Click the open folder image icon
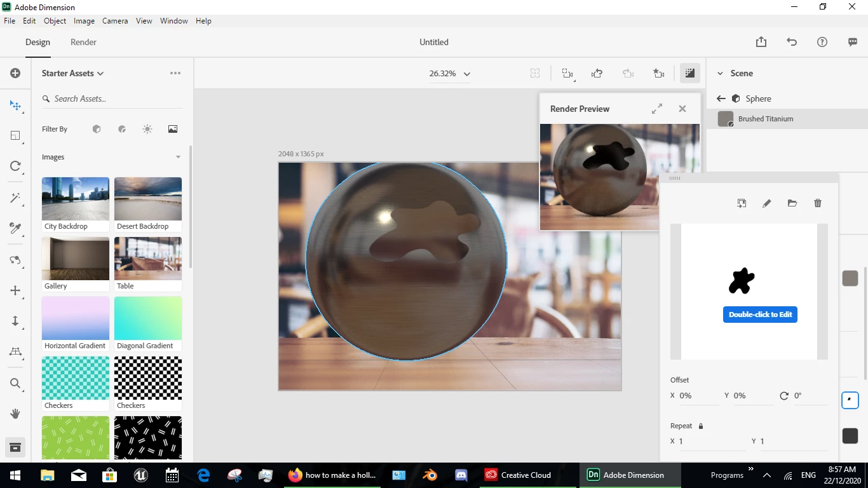This screenshot has width=868, height=488. point(792,203)
